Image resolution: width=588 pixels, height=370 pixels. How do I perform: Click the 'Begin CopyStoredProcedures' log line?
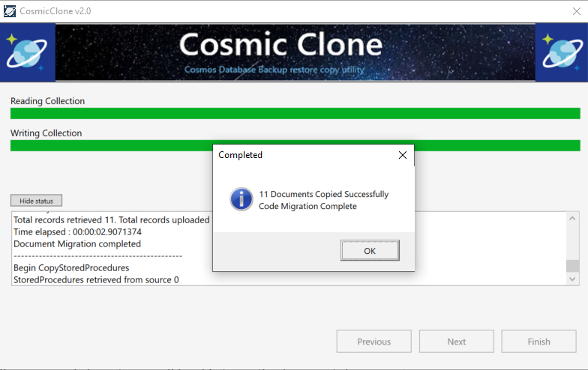point(71,268)
